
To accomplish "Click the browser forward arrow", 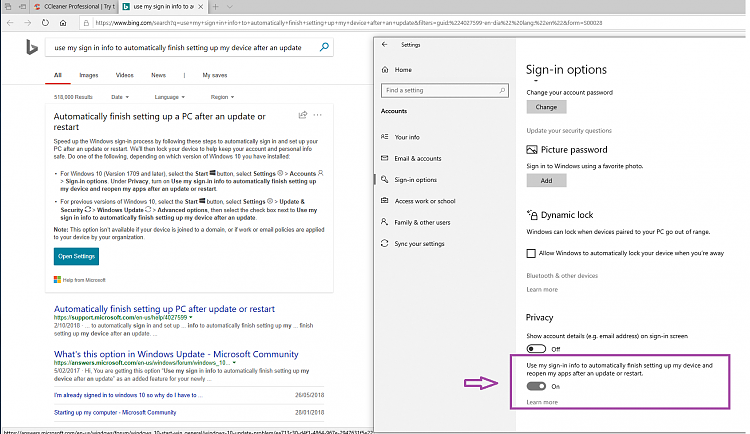I will pyautogui.click(x=27, y=22).
